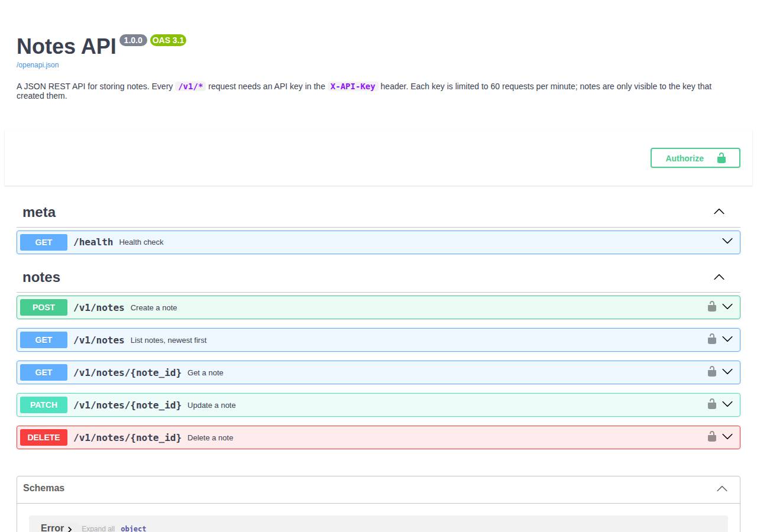Click the 1.0.0 version badge
The width and height of the screenshot is (757, 532).
coord(133,40)
